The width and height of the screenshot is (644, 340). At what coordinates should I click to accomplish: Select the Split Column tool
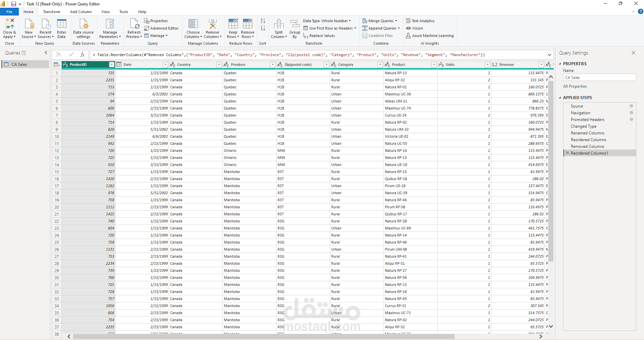[x=279, y=24]
